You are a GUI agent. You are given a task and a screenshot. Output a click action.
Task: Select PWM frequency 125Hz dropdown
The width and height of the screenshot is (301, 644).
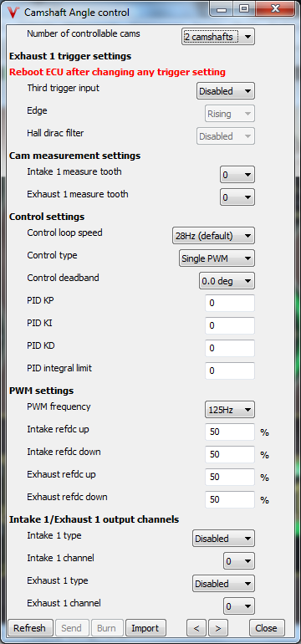[x=230, y=410]
